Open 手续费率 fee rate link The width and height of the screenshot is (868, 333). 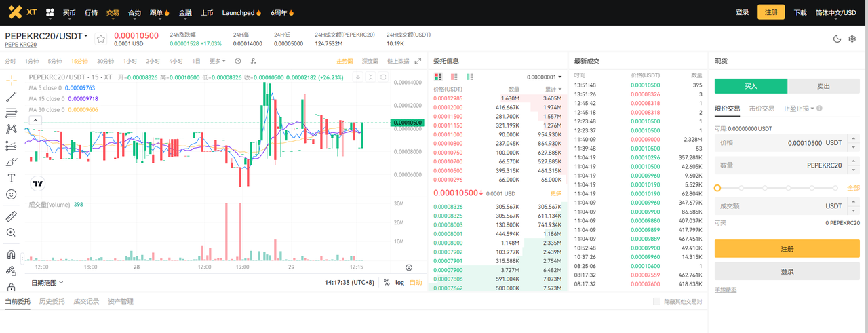click(726, 290)
